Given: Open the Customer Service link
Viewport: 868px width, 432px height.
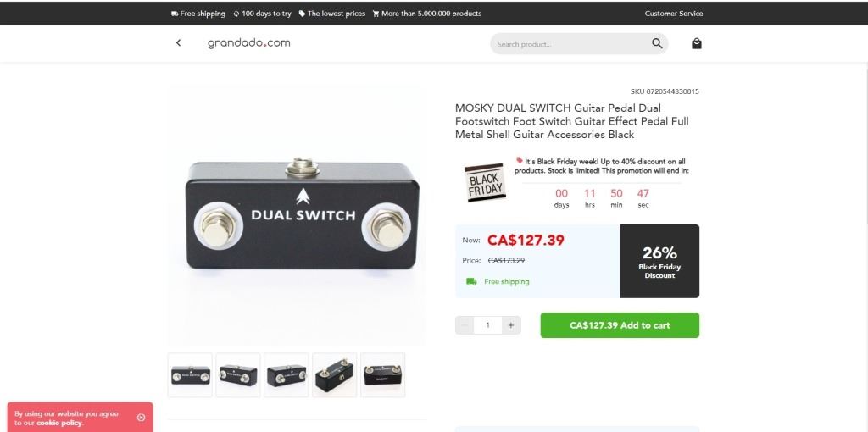Looking at the screenshot, I should click(674, 14).
